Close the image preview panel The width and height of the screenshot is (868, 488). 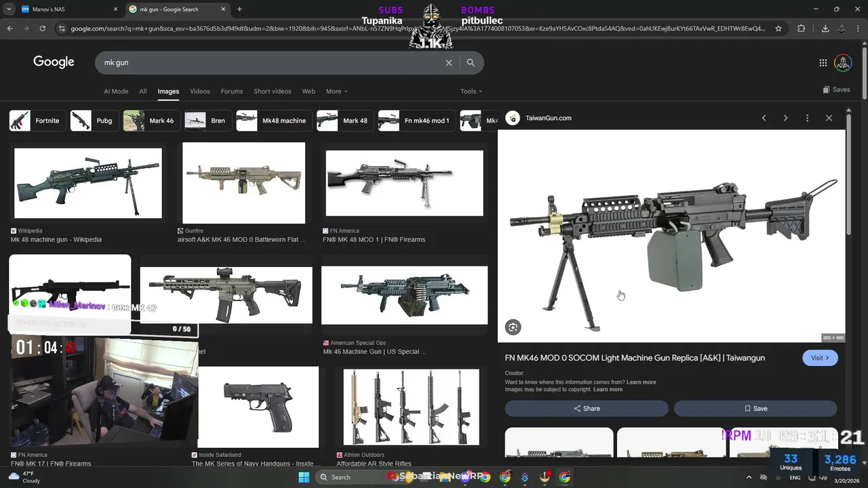click(x=829, y=118)
